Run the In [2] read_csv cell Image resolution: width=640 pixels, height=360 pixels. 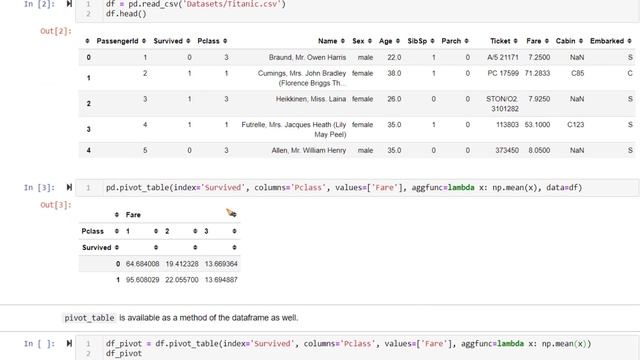click(69, 4)
